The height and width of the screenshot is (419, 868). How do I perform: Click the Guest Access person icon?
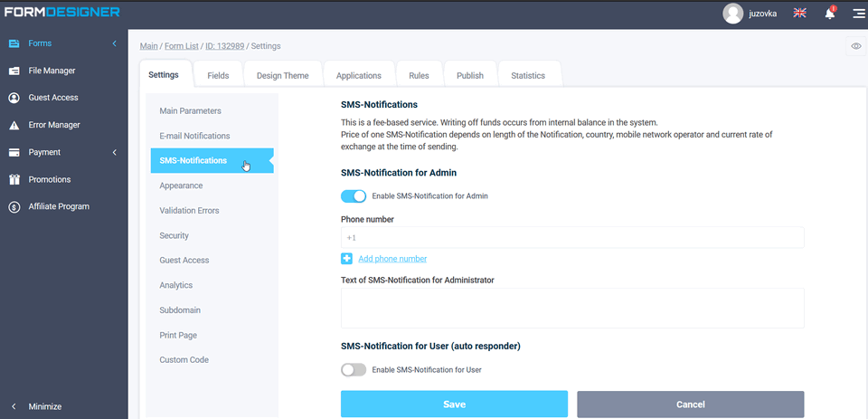coord(14,98)
